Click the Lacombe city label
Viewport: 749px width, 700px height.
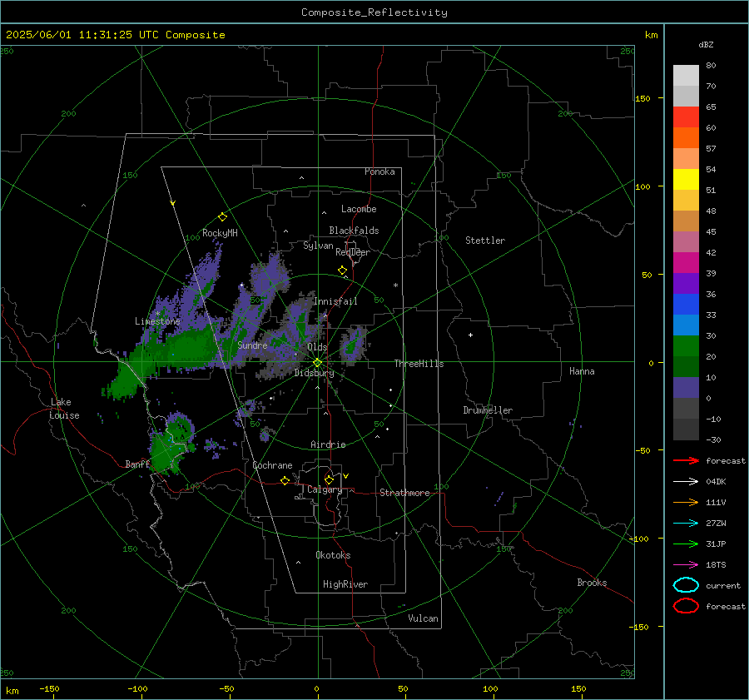[x=359, y=209]
